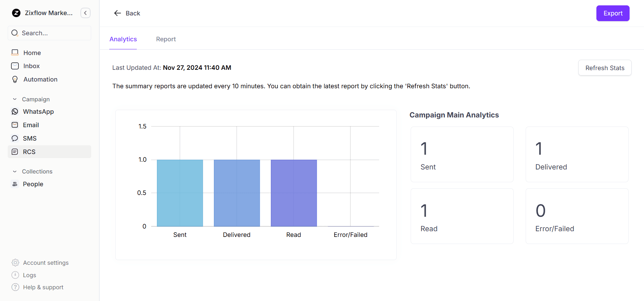Open Help & support link
The image size is (644, 301).
(43, 288)
